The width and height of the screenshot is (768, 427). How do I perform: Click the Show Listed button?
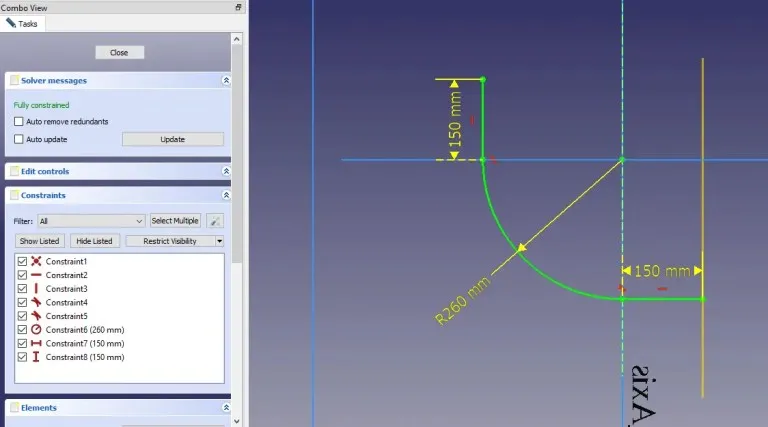tap(39, 241)
